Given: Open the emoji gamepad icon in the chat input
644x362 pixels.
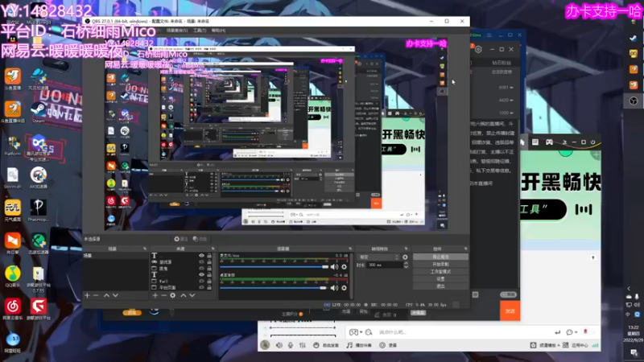Looking at the screenshot, I should tap(353, 332).
